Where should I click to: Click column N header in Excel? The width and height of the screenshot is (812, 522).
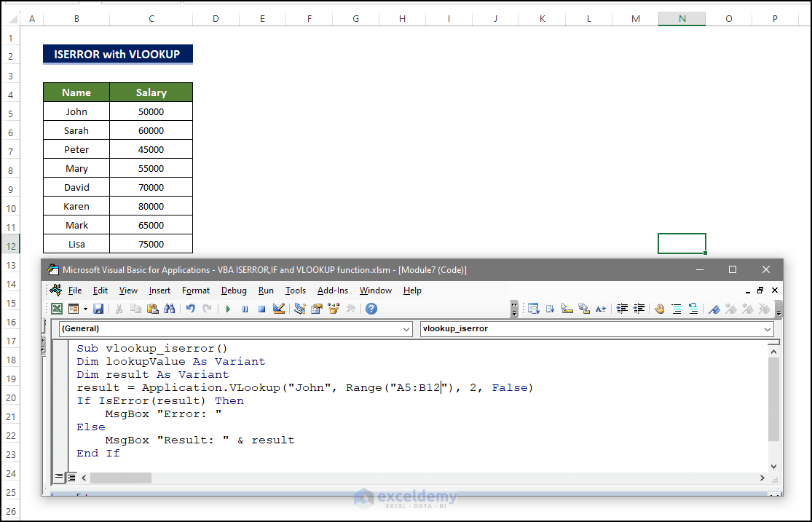[x=682, y=19]
